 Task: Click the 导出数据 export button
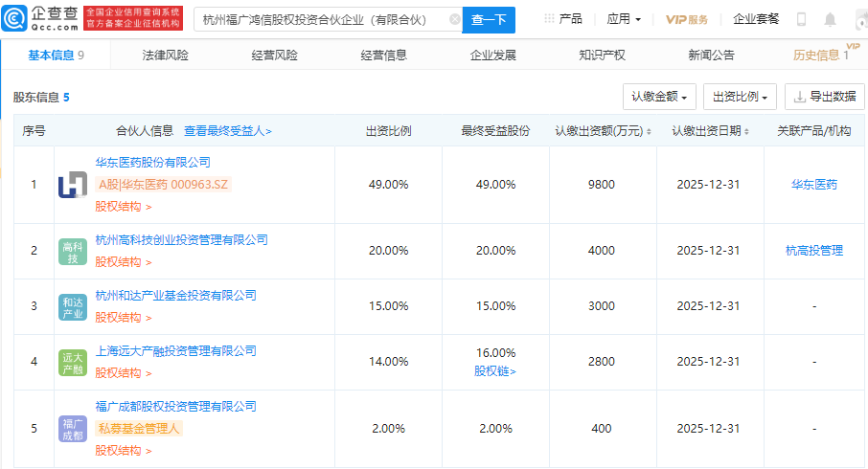click(x=825, y=97)
